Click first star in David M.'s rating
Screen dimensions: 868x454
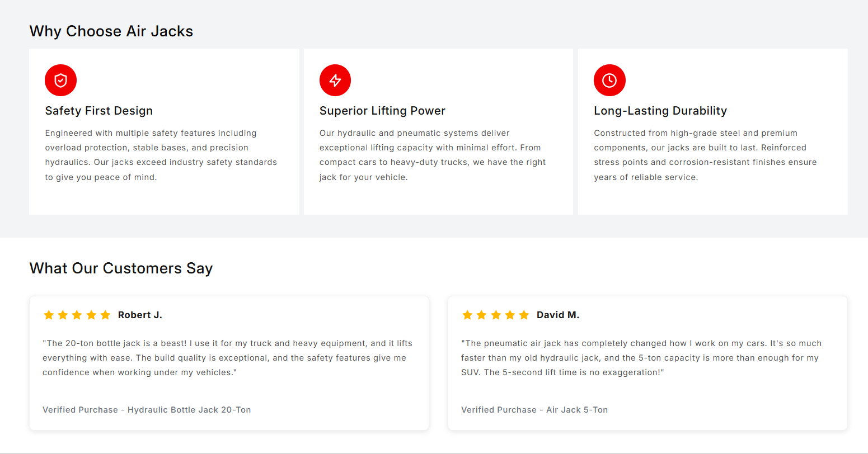(467, 315)
